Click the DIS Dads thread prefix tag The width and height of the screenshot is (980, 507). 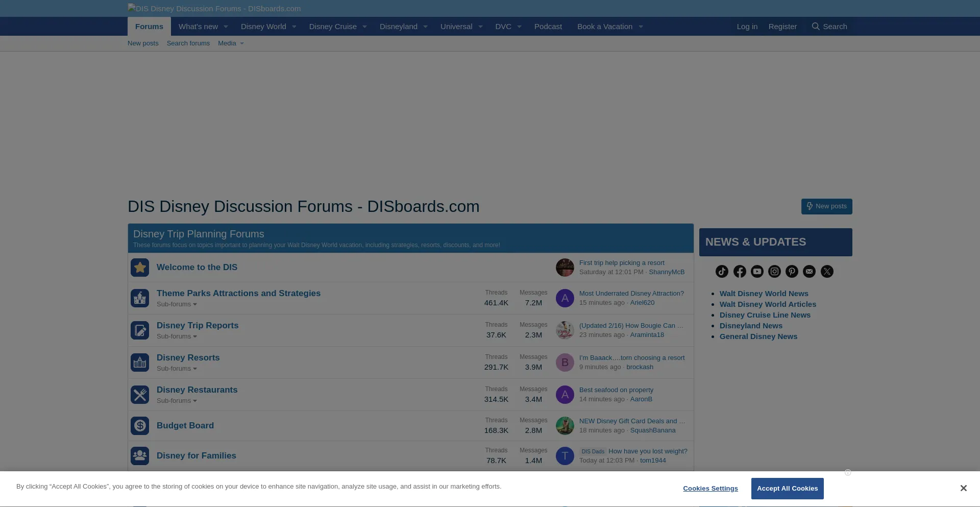(593, 451)
